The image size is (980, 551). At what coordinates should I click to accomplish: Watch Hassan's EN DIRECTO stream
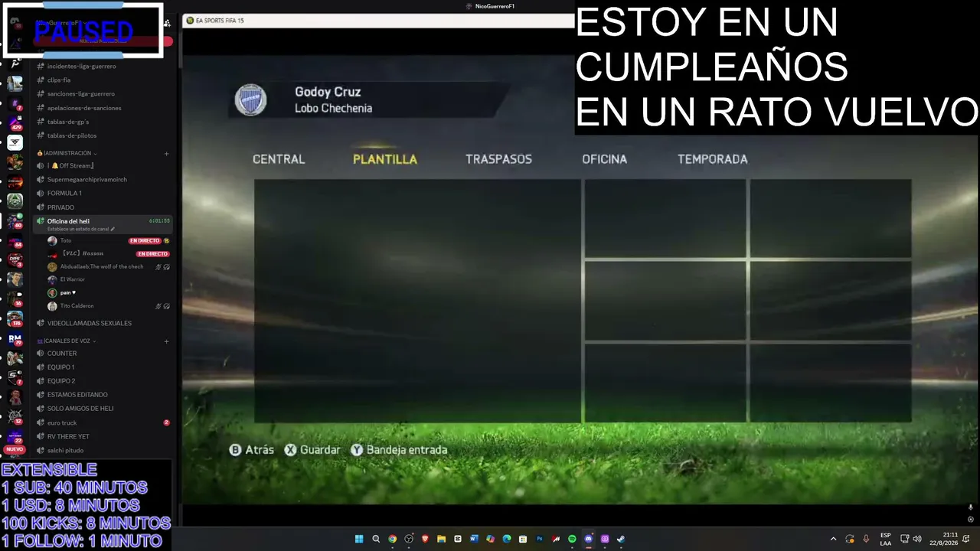pos(152,253)
